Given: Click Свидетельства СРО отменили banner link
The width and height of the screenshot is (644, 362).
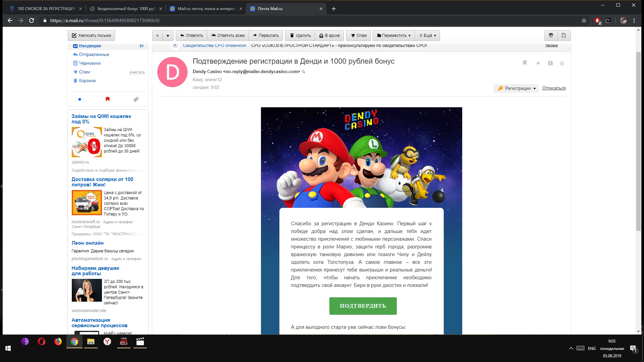Looking at the screenshot, I should (214, 46).
